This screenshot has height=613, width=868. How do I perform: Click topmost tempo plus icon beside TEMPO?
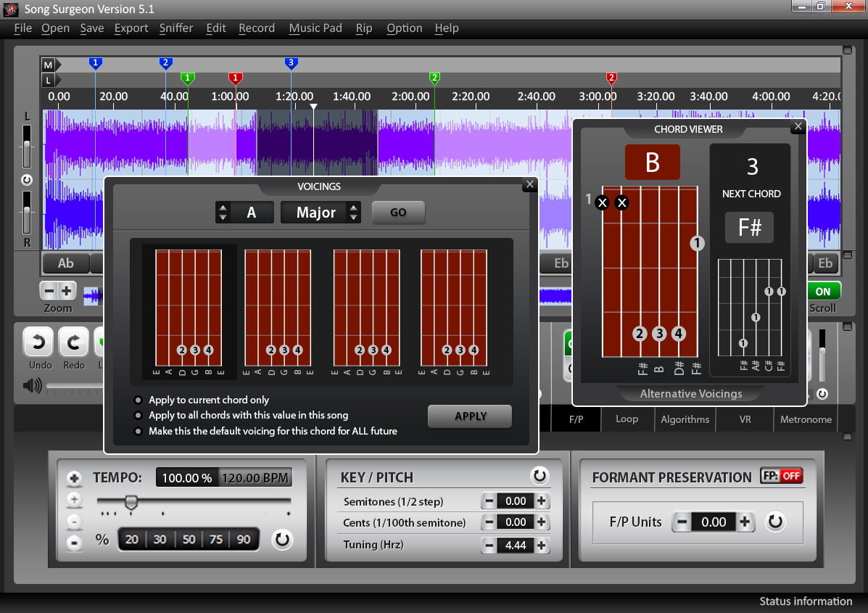(x=74, y=478)
